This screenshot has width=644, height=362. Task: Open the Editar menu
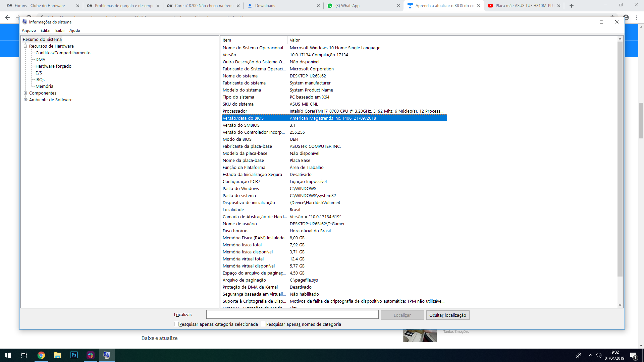46,31
